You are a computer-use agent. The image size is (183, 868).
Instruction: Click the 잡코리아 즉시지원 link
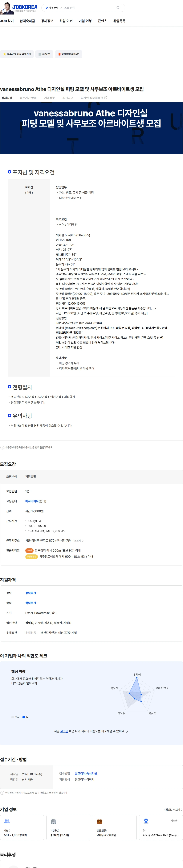click(x=86, y=773)
